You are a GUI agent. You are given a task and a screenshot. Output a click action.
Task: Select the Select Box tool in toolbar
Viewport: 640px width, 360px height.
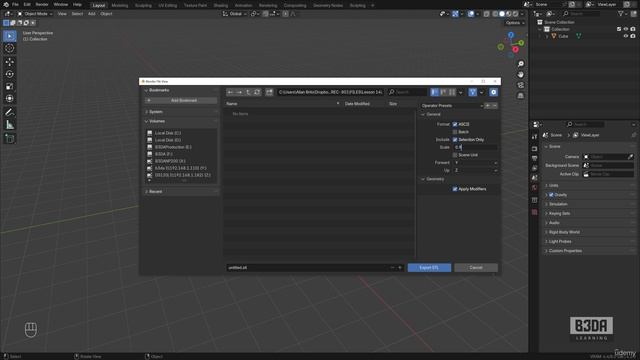10,36
